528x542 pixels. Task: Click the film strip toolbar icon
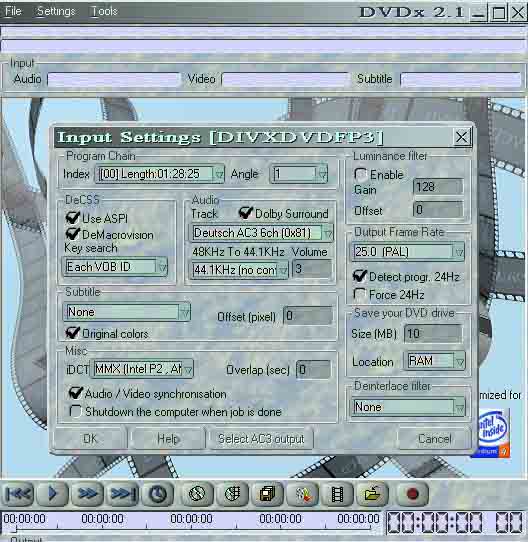click(337, 494)
